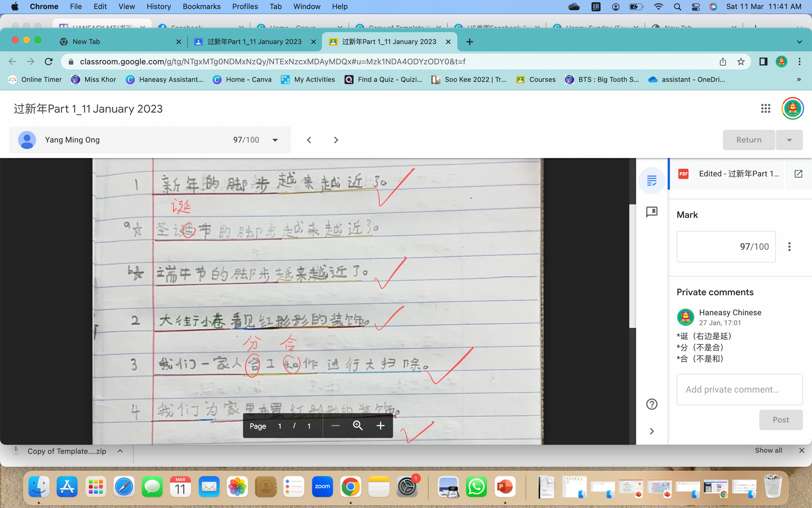Collapse the right sidebar chevron
812x508 pixels.
point(652,431)
